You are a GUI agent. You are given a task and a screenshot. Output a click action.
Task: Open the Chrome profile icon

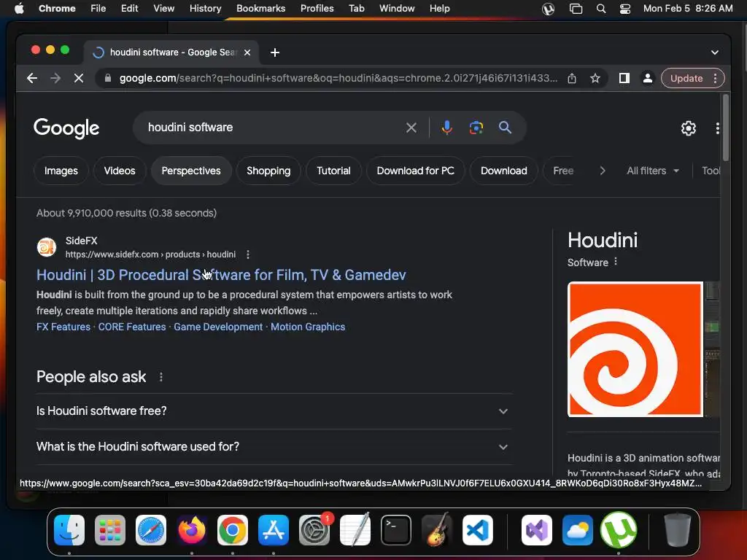[648, 78]
